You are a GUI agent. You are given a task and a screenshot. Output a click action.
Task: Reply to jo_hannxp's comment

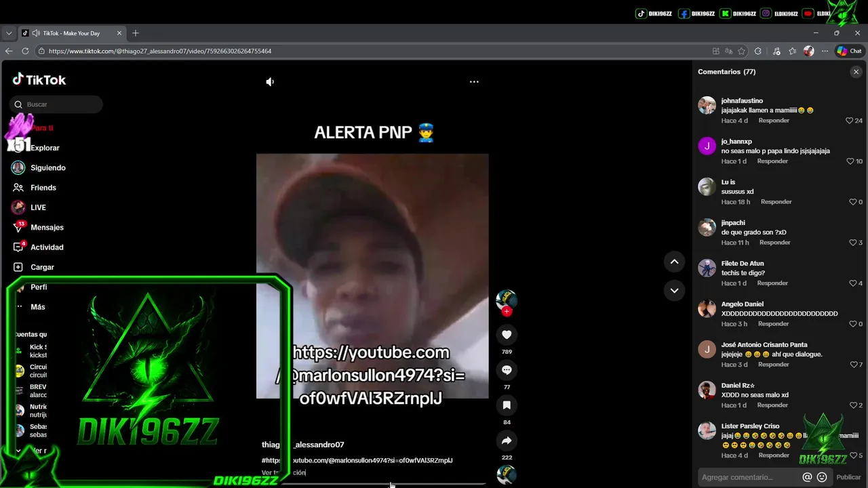772,161
